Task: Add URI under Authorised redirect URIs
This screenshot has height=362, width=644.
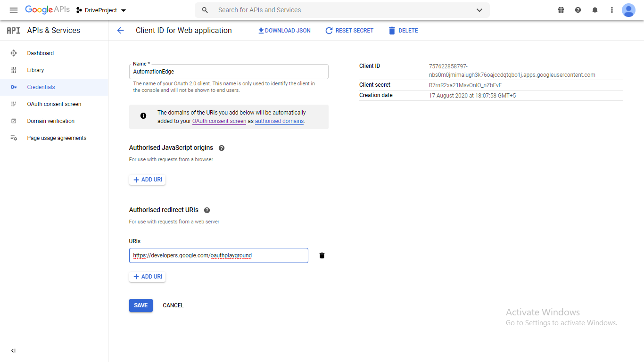Action: 147,277
